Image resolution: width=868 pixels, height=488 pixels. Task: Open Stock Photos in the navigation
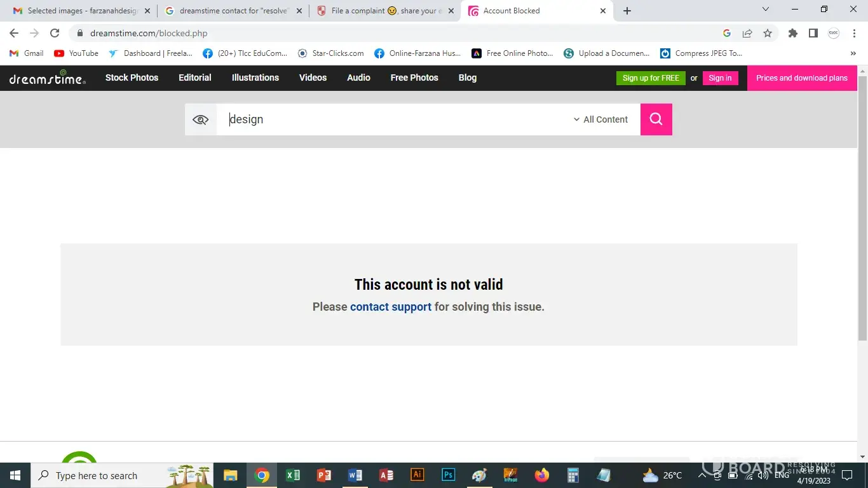point(132,78)
